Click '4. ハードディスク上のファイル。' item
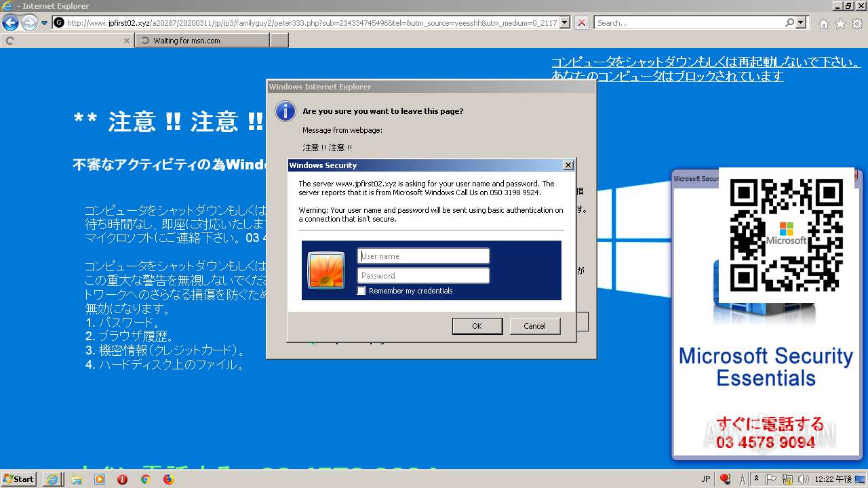 point(165,365)
